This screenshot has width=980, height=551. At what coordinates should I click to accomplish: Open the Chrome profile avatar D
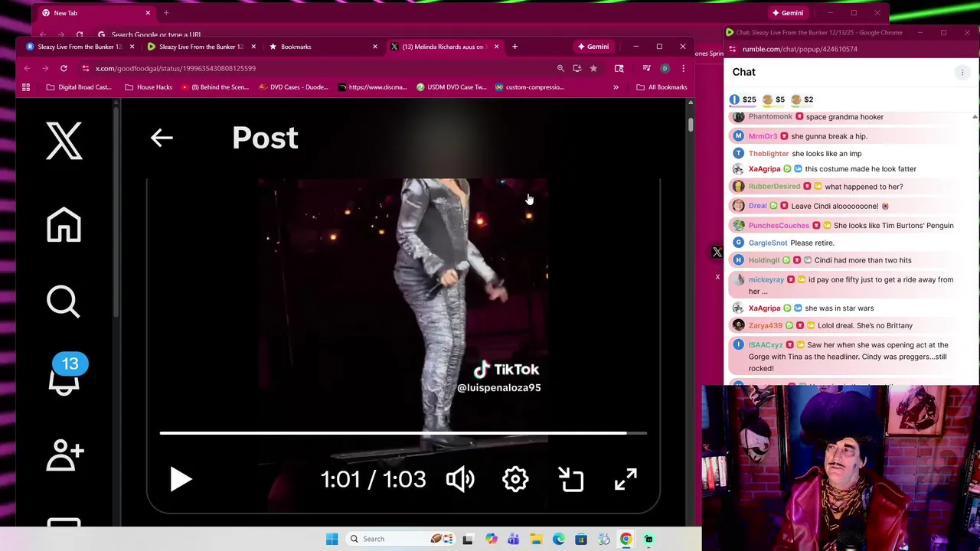click(x=665, y=68)
